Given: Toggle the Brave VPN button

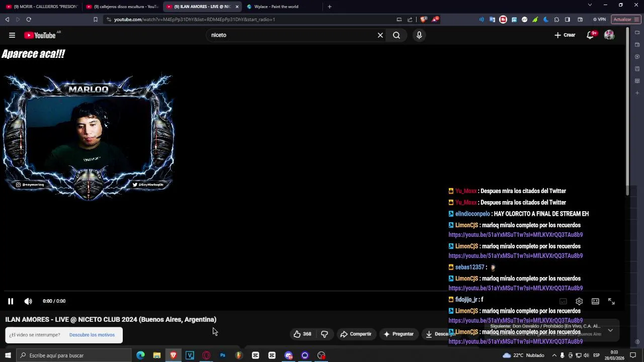Looking at the screenshot, I should pyautogui.click(x=599, y=20).
